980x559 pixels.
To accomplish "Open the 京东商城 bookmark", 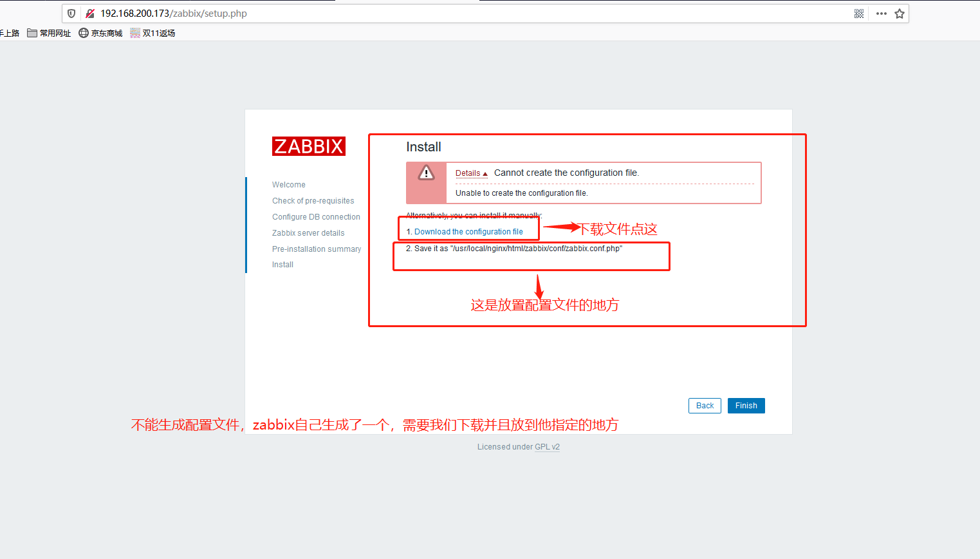I will 100,33.
